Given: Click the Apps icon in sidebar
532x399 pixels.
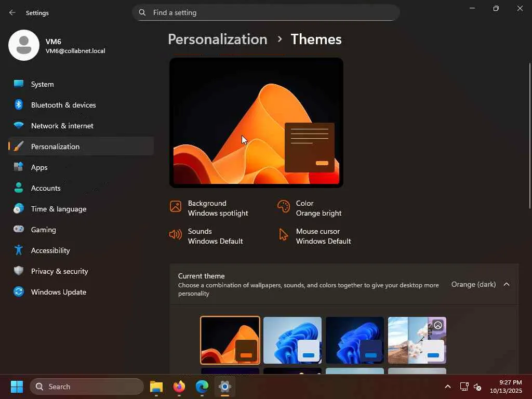Looking at the screenshot, I should tap(19, 167).
